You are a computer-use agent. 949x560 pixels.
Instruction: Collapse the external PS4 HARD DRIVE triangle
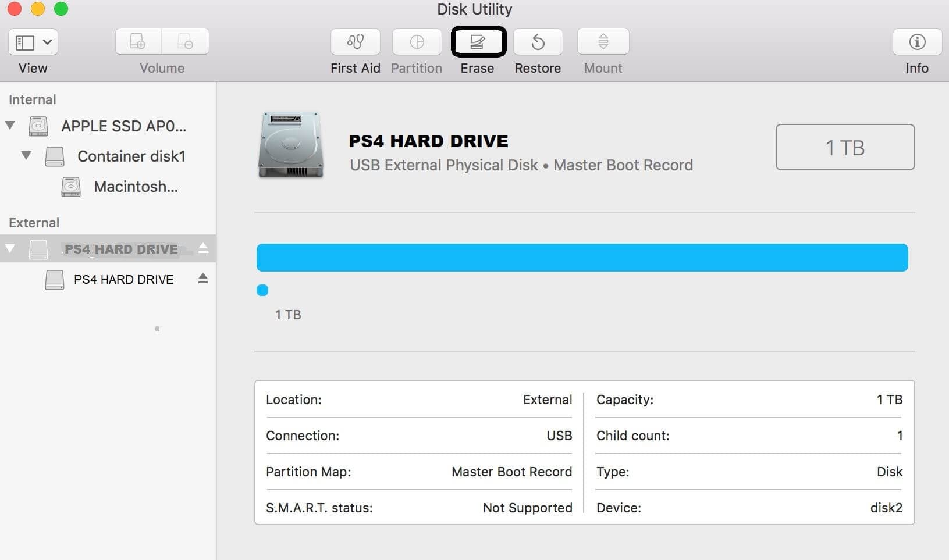10,248
